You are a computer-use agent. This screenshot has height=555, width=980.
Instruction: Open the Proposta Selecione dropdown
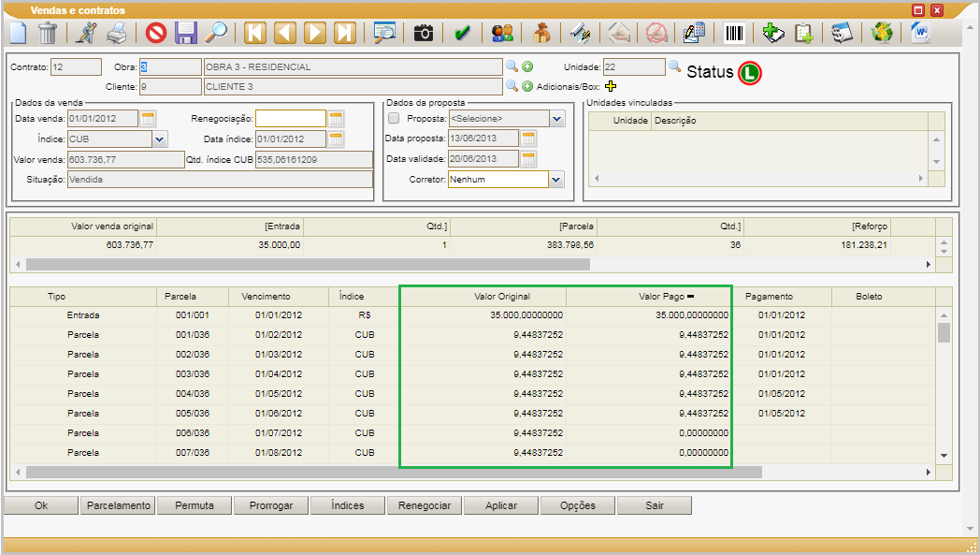(x=557, y=118)
